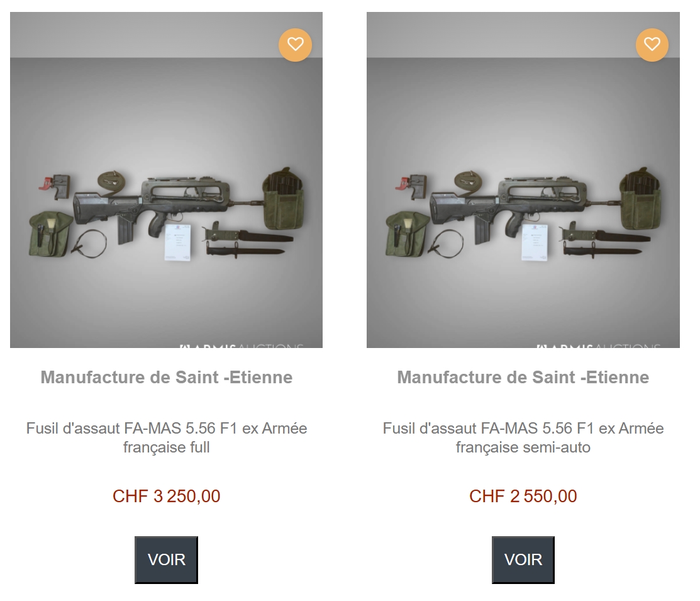Click the Manufacture de Saint-Etienne title of the full-auto listing
The image size is (700, 601).
(166, 378)
